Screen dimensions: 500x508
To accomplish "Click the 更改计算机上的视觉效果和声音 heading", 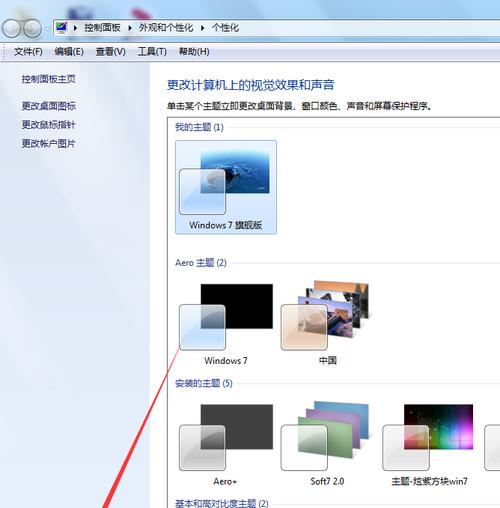I will click(250, 85).
